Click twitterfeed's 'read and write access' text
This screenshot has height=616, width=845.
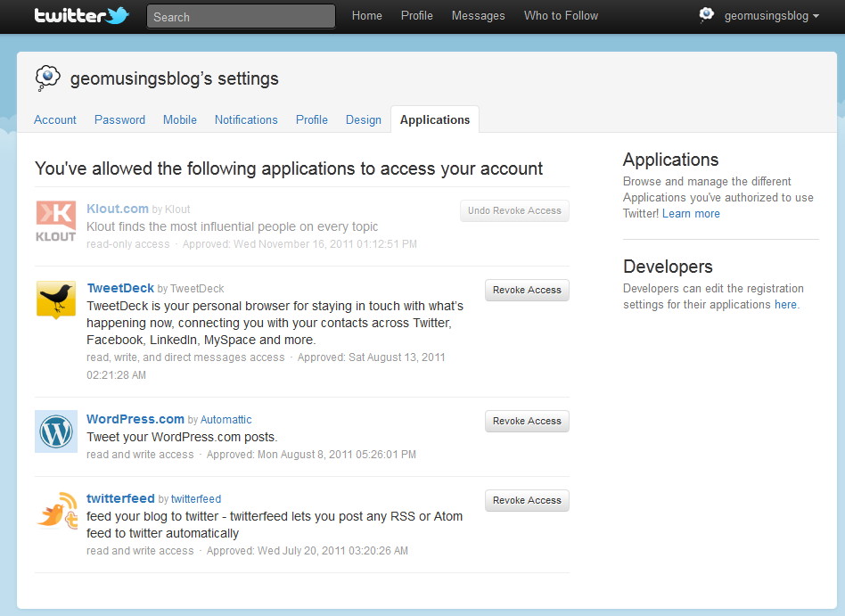click(x=140, y=551)
